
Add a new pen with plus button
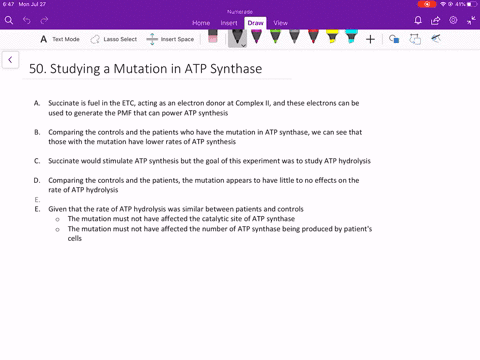pos(370,39)
